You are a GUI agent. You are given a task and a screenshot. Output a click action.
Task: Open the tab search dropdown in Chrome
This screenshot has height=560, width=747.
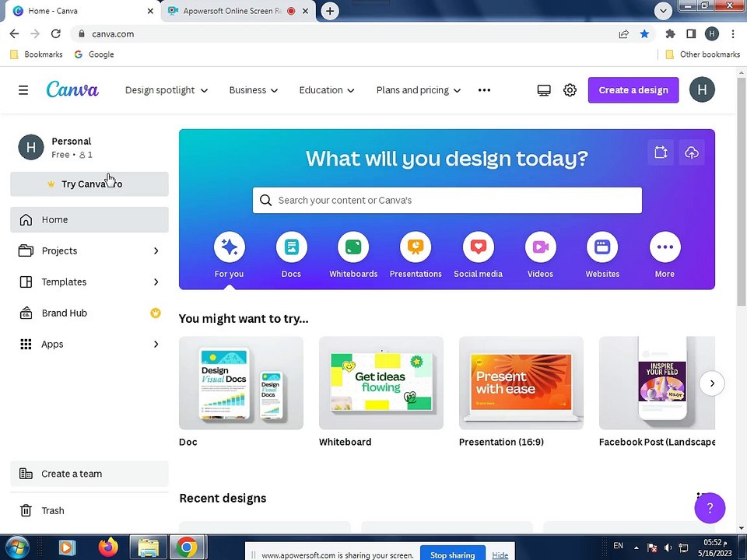tap(663, 10)
